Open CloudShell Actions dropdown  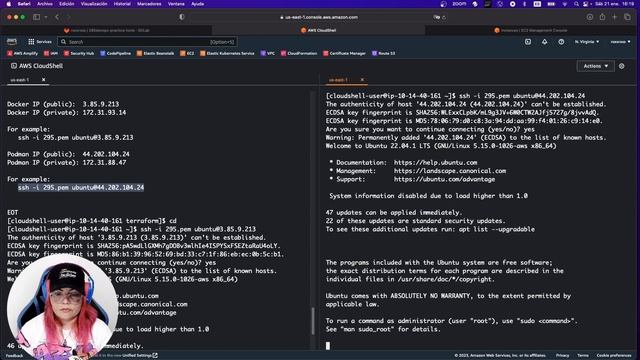click(596, 66)
